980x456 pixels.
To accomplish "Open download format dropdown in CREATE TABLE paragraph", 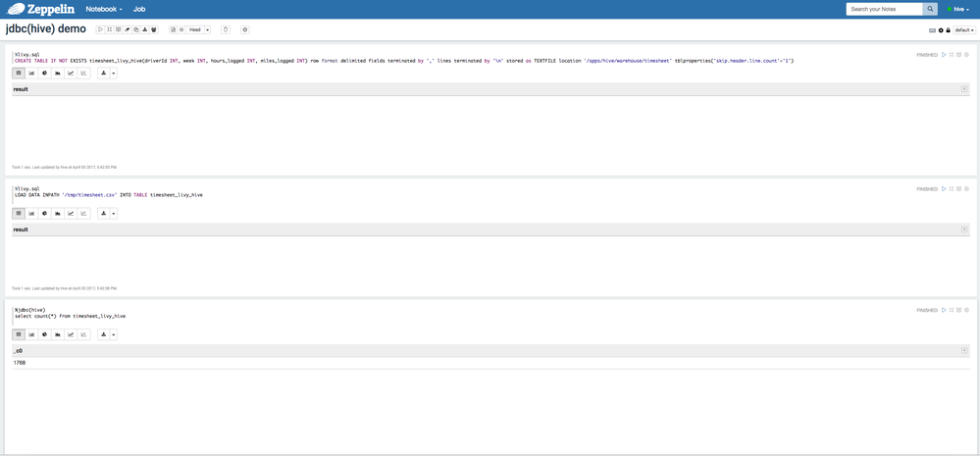I will pyautogui.click(x=113, y=74).
